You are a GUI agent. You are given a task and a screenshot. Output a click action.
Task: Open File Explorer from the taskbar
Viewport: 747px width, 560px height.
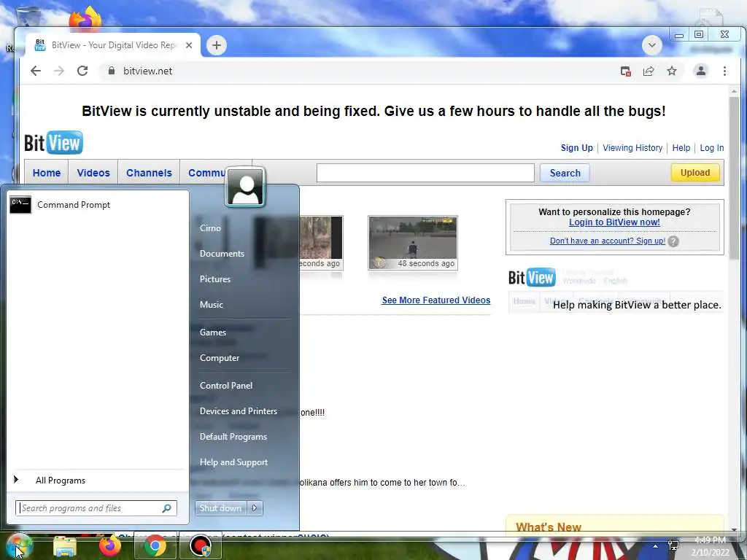(65, 546)
